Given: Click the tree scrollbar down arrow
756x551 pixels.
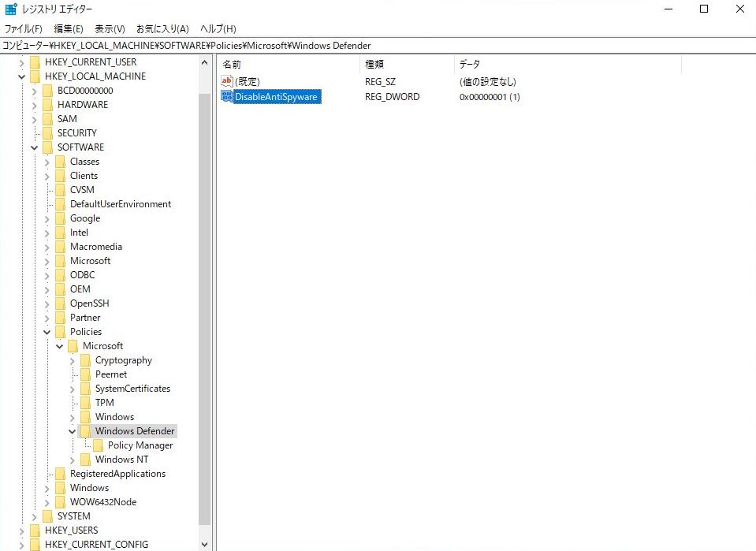Looking at the screenshot, I should coord(204,544).
